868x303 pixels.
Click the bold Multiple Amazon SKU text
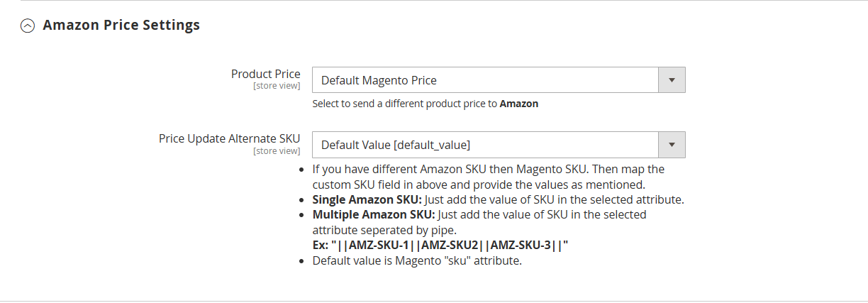374,214
